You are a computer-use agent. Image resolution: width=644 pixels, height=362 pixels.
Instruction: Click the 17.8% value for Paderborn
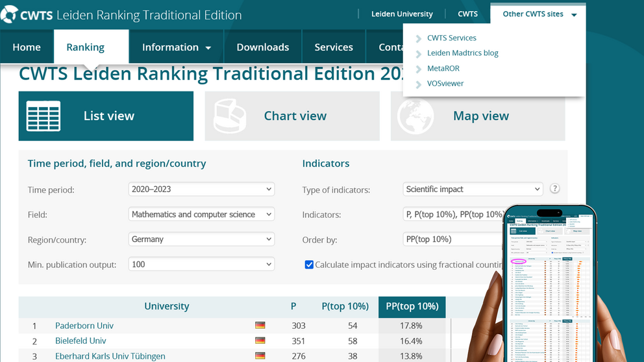411,326
